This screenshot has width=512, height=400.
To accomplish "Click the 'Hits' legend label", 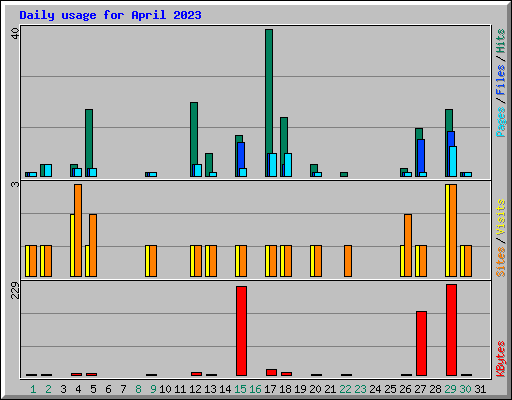I will click(x=501, y=41).
